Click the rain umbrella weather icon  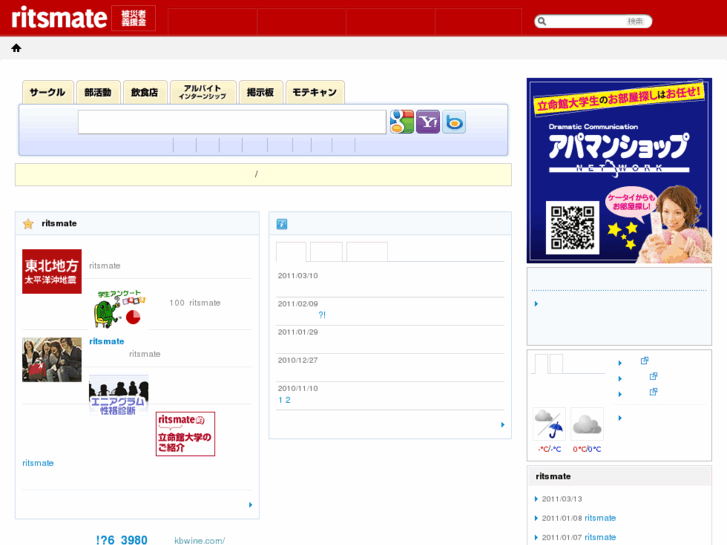click(x=549, y=424)
